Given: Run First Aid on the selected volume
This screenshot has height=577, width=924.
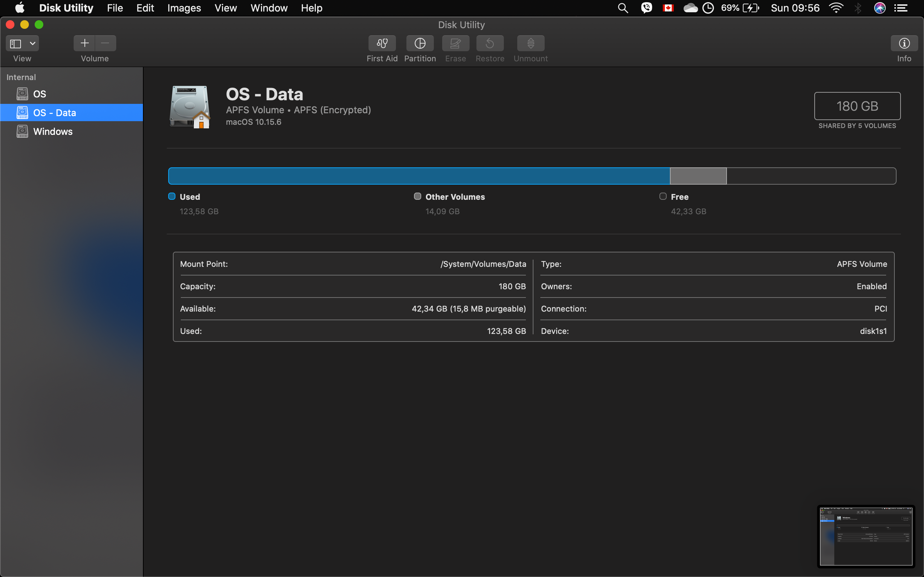Looking at the screenshot, I should [382, 43].
